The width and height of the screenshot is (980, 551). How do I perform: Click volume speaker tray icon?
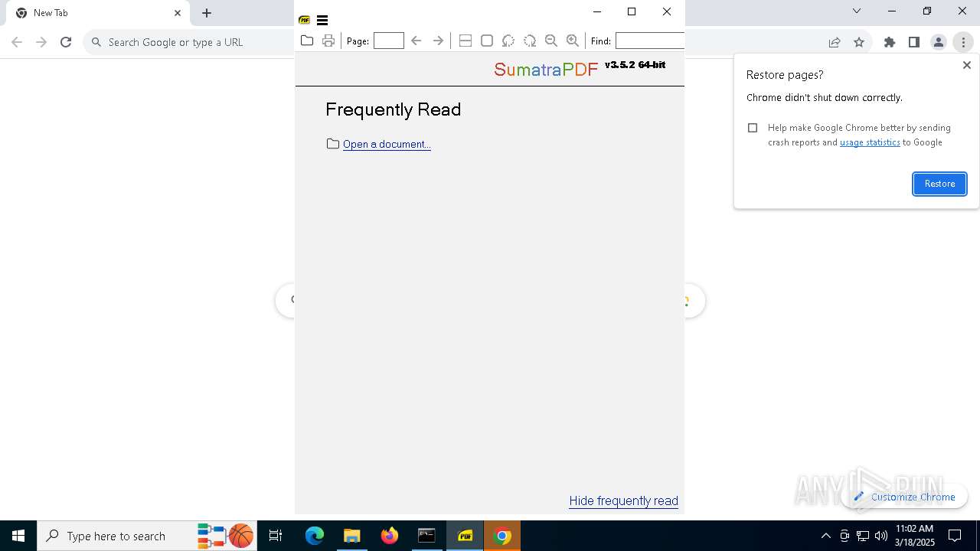pyautogui.click(x=881, y=536)
